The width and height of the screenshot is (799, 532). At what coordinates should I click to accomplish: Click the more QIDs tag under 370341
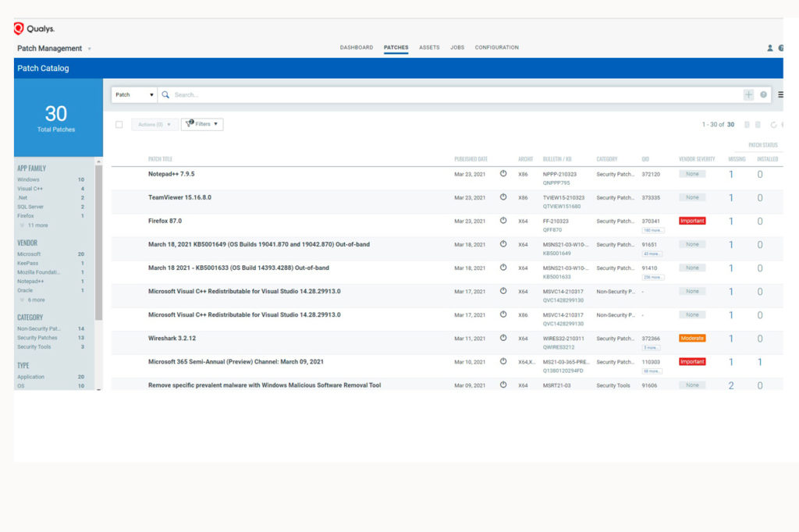point(653,230)
